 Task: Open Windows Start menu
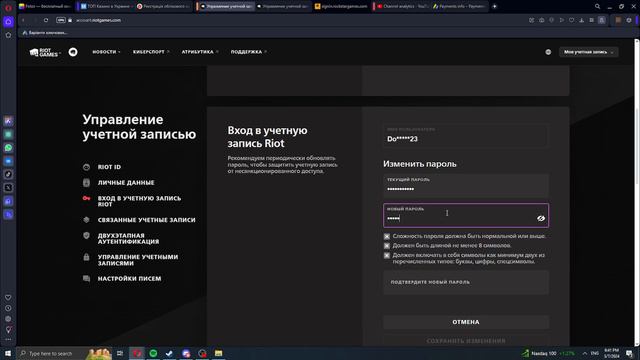pos(8,353)
